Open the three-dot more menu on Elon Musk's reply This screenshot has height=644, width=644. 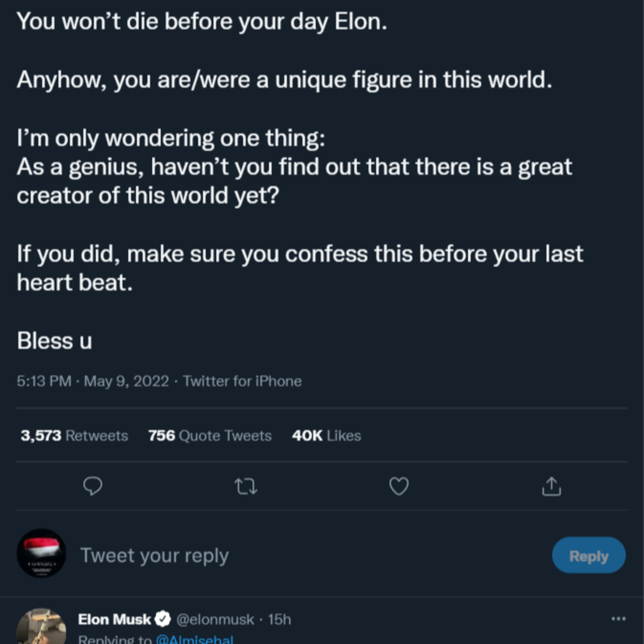[x=618, y=619]
